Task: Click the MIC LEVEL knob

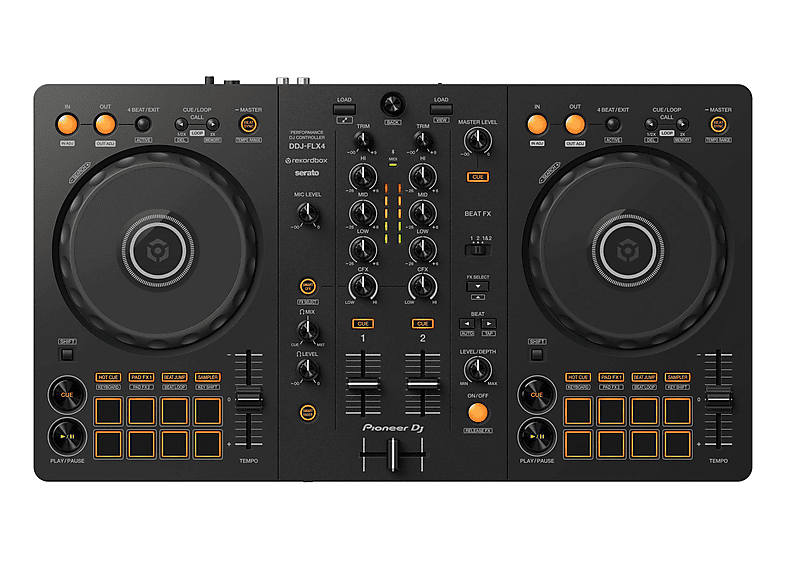Action: pyautogui.click(x=308, y=214)
